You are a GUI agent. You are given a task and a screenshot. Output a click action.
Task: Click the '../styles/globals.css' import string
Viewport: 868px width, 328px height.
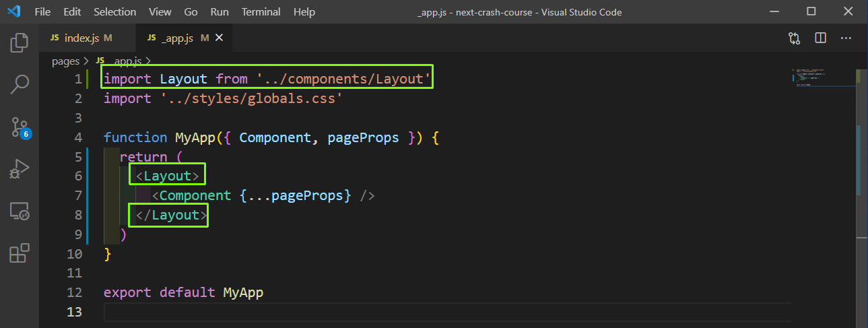(252, 98)
